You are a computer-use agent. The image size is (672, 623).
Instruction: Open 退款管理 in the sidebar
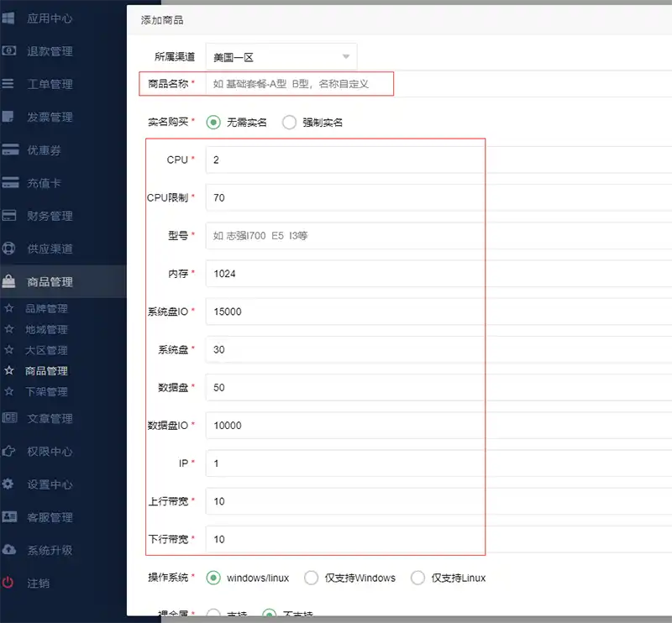[50, 51]
